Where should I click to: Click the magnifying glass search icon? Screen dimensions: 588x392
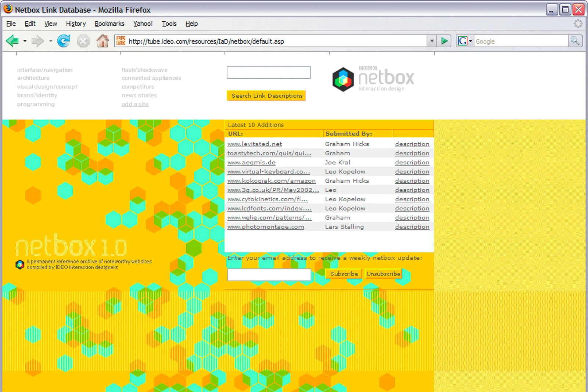[x=575, y=41]
